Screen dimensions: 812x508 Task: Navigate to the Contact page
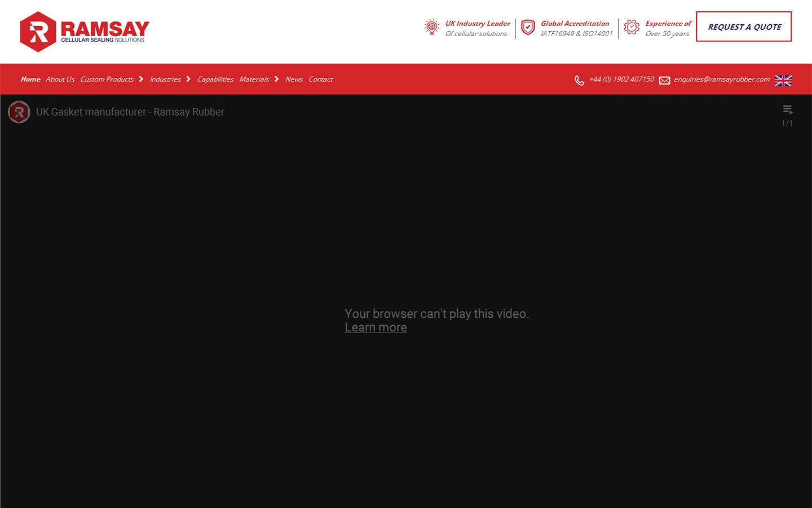(x=320, y=79)
